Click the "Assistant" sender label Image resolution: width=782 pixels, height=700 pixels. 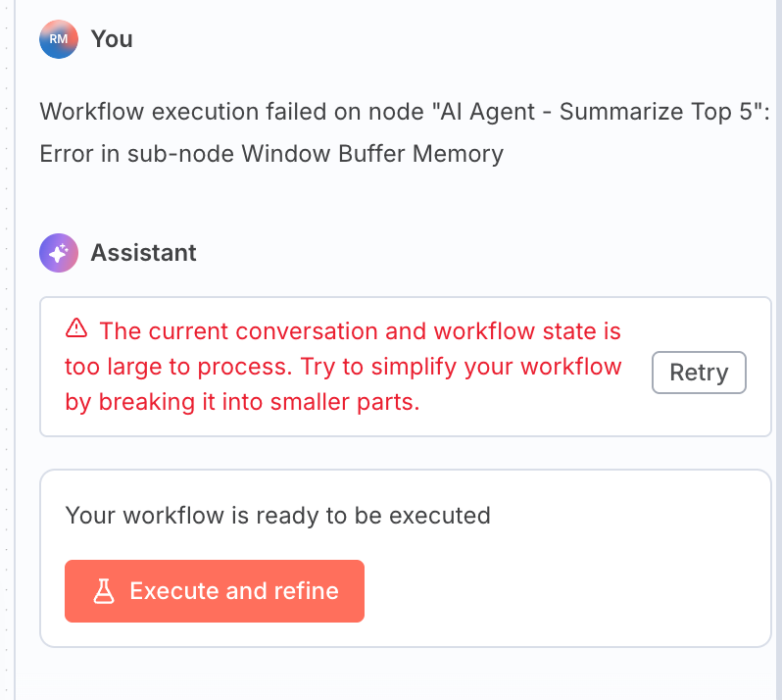143,253
